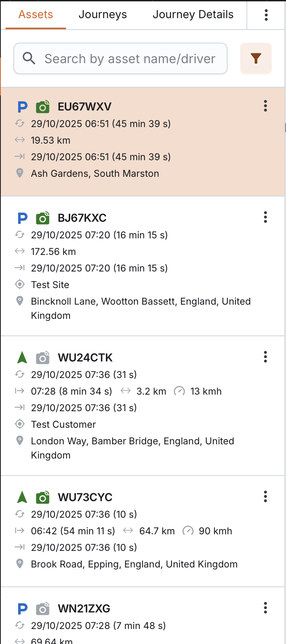This screenshot has height=644, width=286.
Task: Click green camera icon for EU67WXV
Action: [43, 107]
